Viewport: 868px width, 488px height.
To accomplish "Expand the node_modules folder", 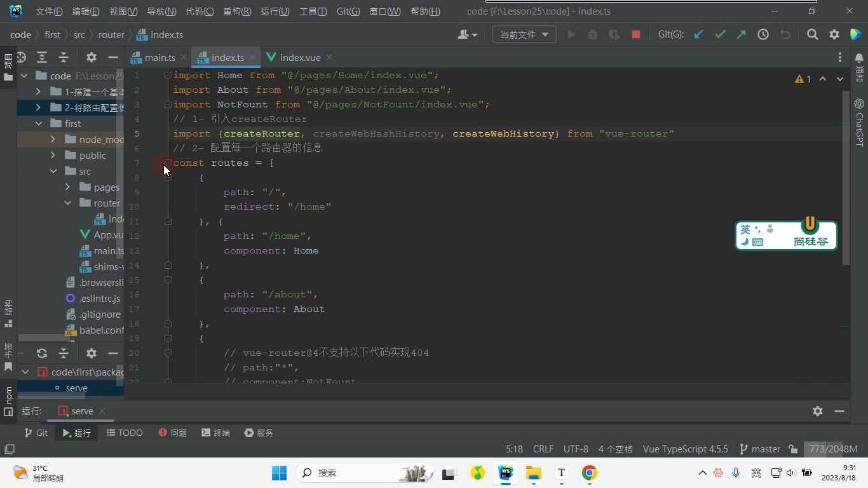I will pos(53,140).
